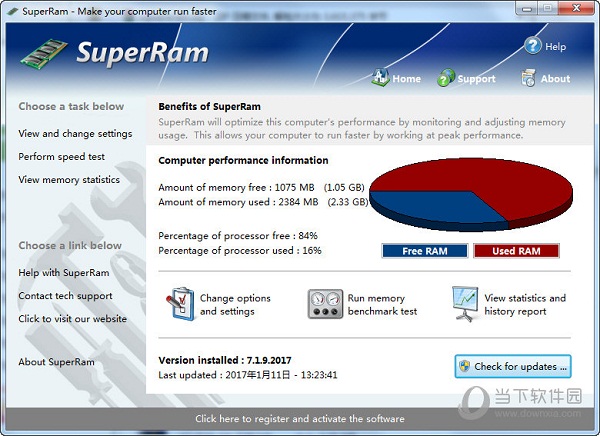Screen dimensions: 600x436
Task: Click the red Used RAM legend swatch
Action: [516, 251]
